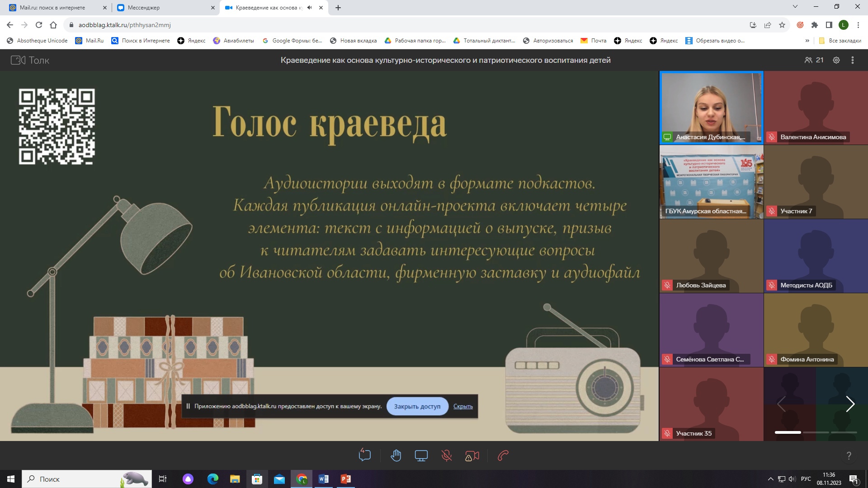
Task: Open help question mark icon
Action: 849,456
